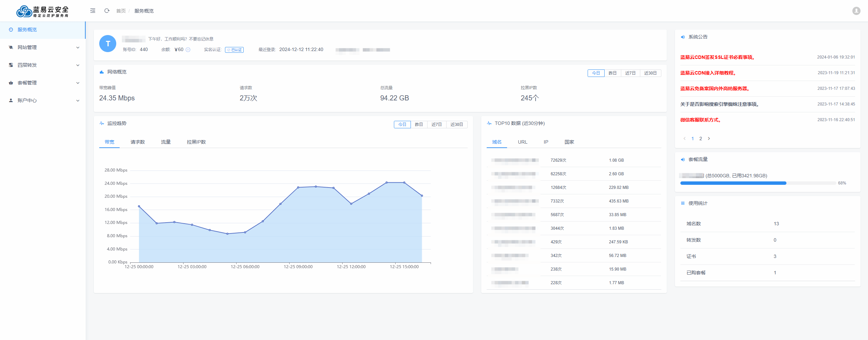Click the 24.35 Mbps bandwidth peak value
Screen dimensions: 868x340
coord(117,98)
